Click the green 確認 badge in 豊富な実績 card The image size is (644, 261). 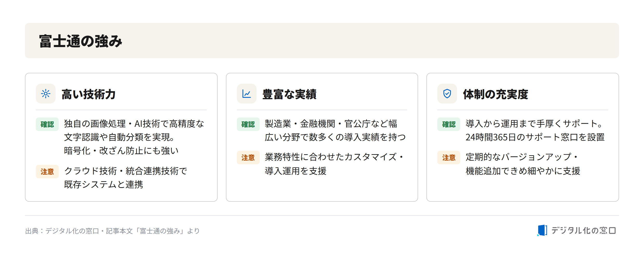[248, 124]
